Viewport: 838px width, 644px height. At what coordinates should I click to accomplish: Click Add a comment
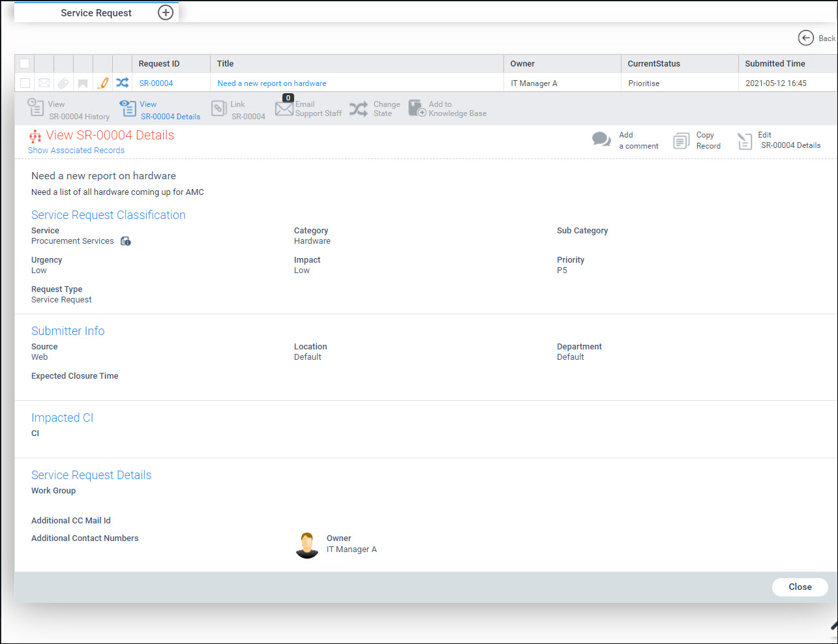point(625,140)
